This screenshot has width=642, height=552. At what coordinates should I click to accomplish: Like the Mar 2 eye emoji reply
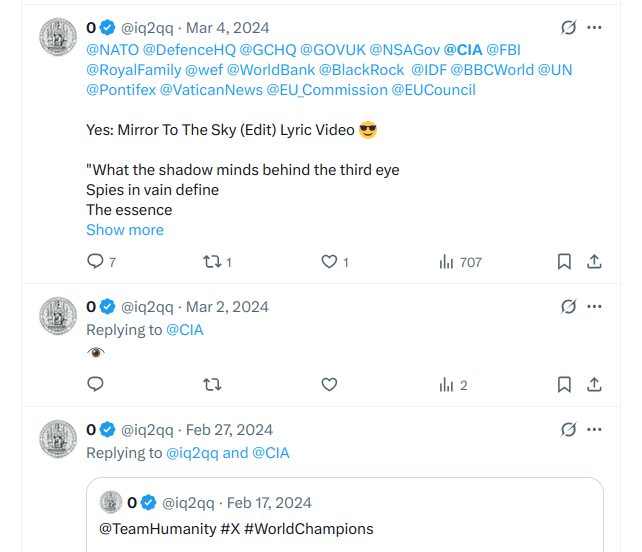click(x=329, y=384)
